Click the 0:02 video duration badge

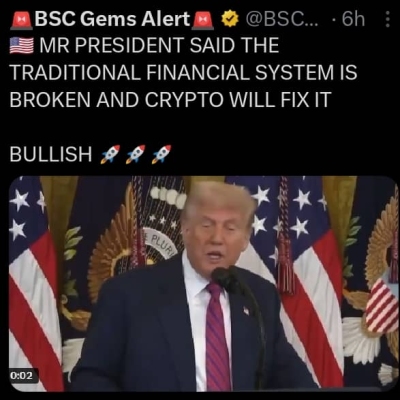click(x=24, y=376)
